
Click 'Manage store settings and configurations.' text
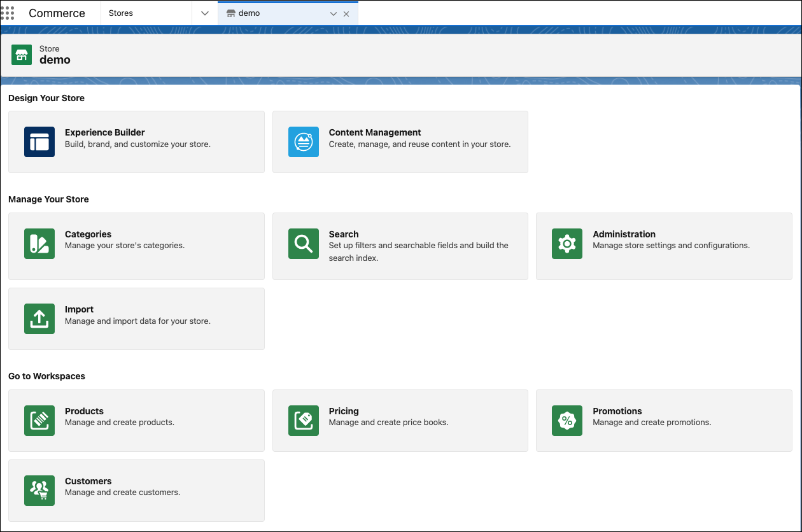672,245
